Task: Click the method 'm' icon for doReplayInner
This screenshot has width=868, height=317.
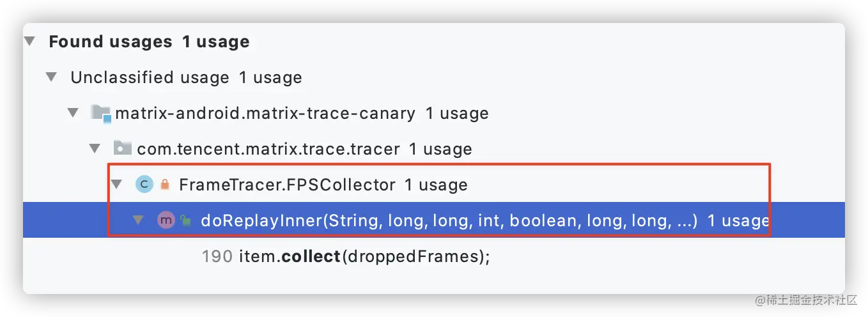Action: pos(166,220)
